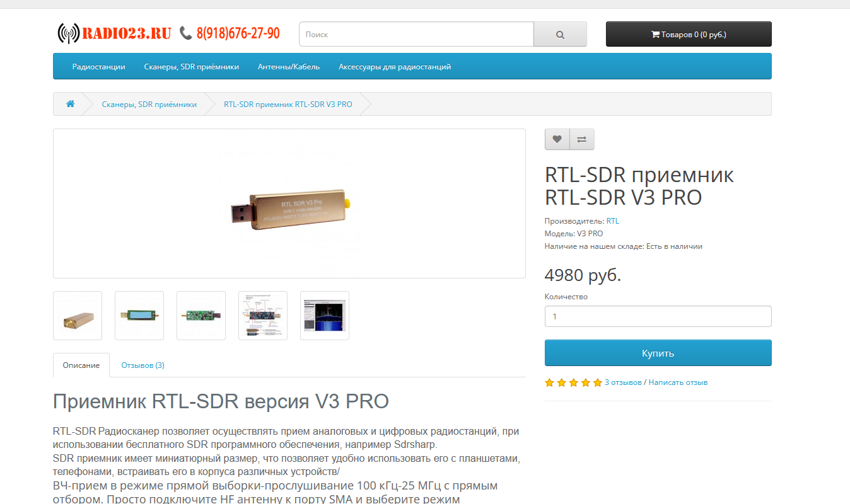This screenshot has height=504, width=850.
Task: Expand Аксессуары для радиостанций menu
Action: point(395,66)
